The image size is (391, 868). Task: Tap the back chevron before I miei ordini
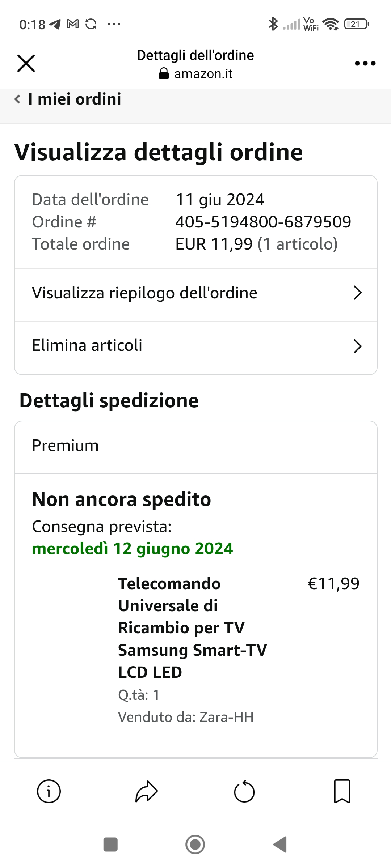click(17, 99)
